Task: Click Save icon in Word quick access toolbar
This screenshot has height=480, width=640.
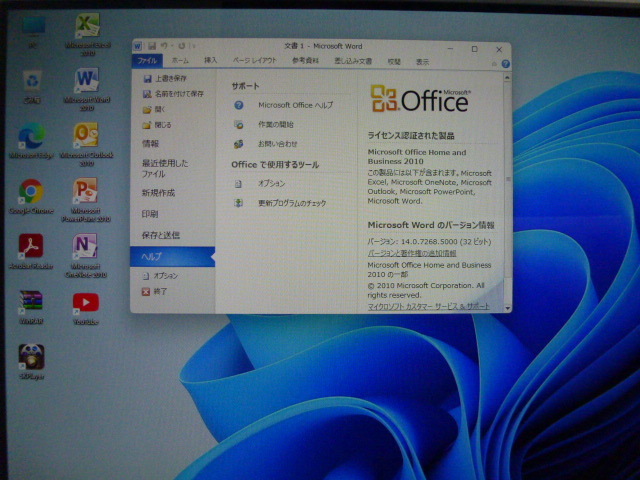Action: (x=152, y=46)
